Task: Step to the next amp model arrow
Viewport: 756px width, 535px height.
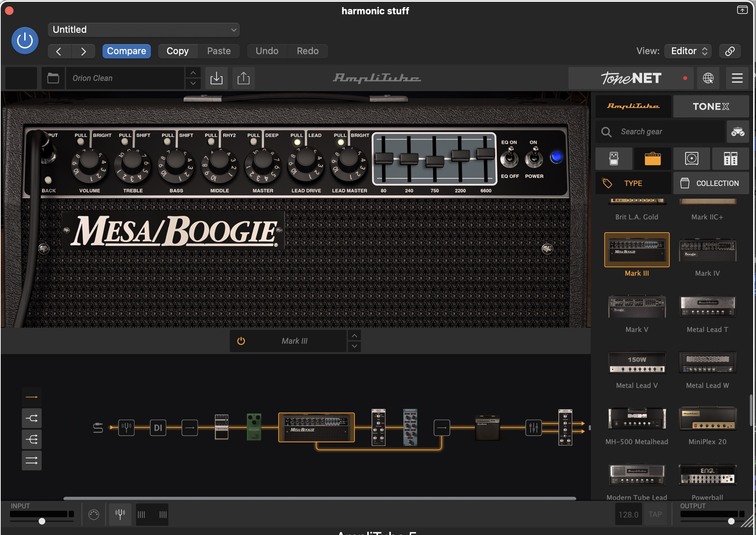Action: click(355, 346)
